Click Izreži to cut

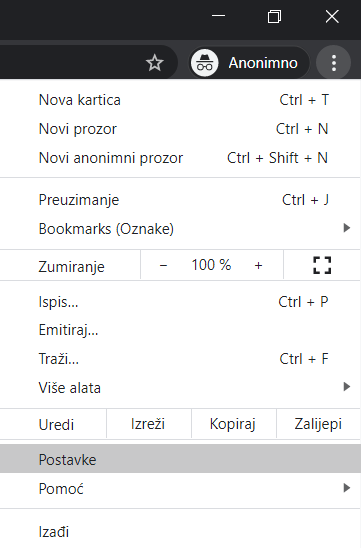coord(148,424)
